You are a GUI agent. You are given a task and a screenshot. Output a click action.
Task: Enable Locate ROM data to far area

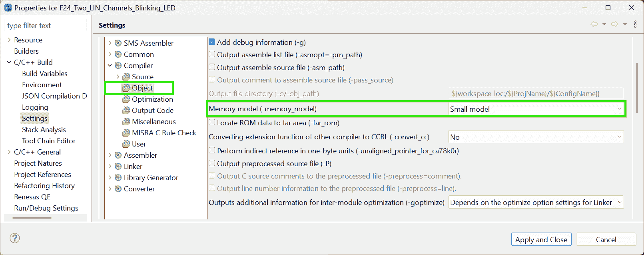point(212,122)
